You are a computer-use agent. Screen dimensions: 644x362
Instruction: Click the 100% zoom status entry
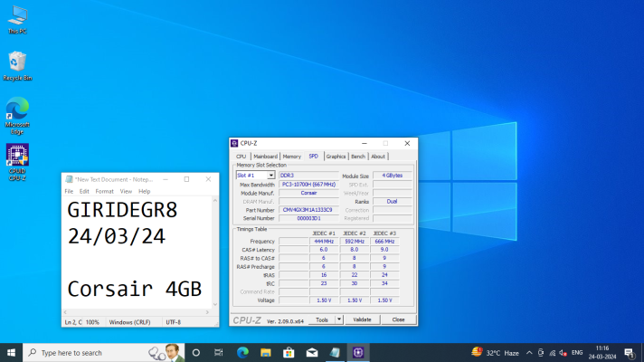point(92,322)
